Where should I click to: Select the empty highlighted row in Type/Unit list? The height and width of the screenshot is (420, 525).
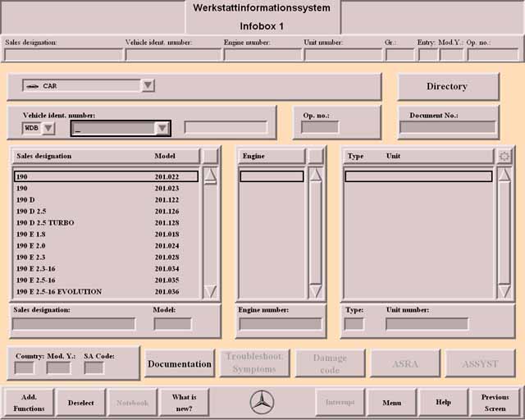(x=418, y=176)
